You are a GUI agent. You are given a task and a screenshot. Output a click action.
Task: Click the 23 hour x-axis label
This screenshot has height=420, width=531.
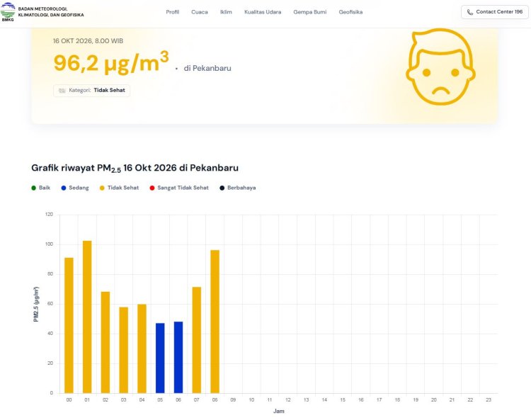(x=489, y=400)
